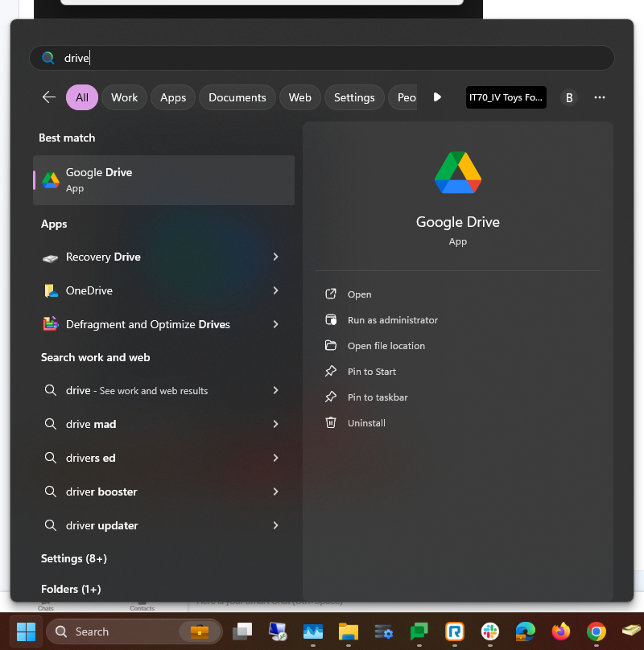Image resolution: width=644 pixels, height=650 pixels.
Task: Open the Folders (1+) results group
Action: [71, 589]
